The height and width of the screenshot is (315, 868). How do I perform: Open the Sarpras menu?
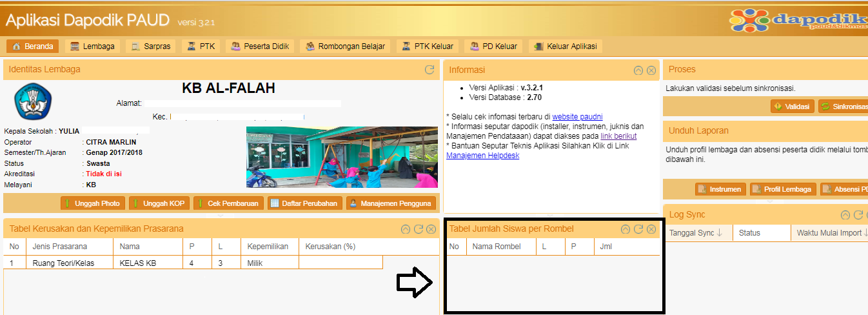(x=152, y=46)
